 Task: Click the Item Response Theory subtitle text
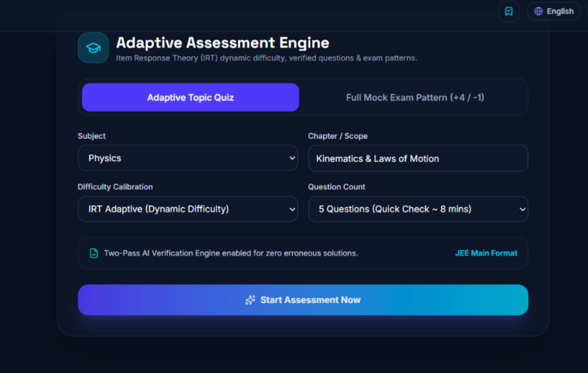266,58
